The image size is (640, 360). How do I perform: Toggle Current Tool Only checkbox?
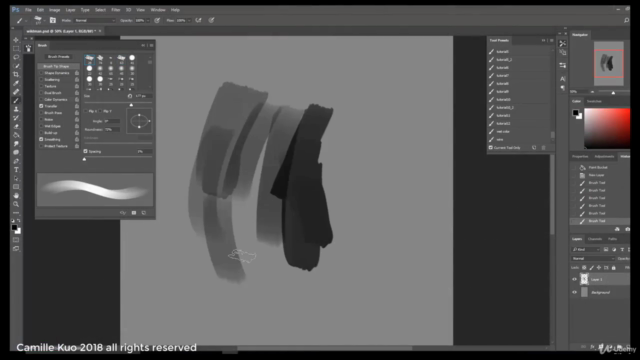click(x=491, y=148)
